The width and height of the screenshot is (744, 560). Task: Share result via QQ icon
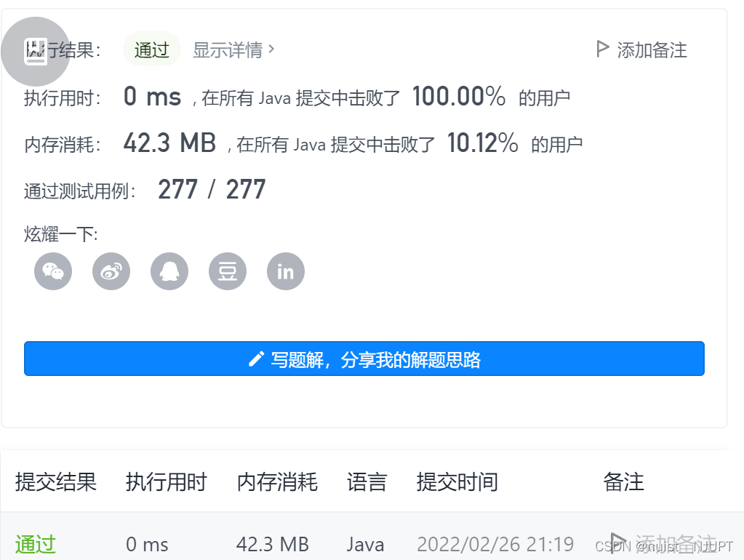[169, 271]
